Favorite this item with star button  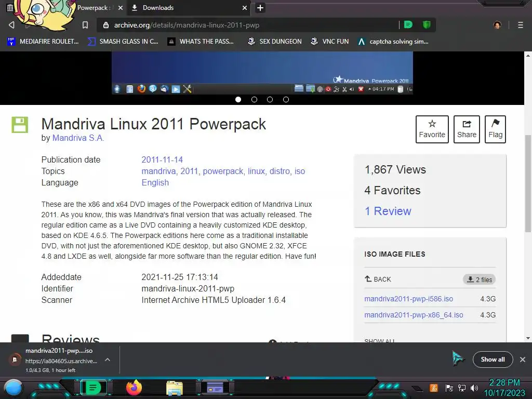coord(432,129)
